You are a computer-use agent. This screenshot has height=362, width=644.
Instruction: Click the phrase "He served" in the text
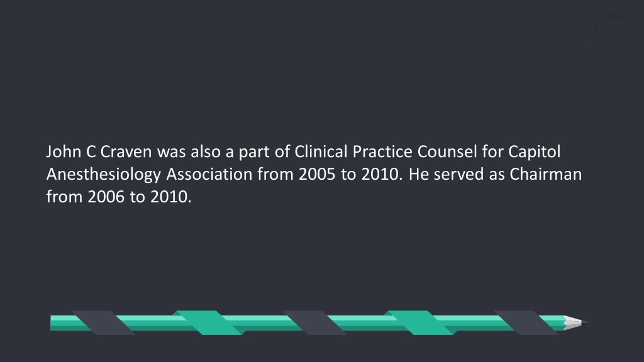(x=447, y=174)
